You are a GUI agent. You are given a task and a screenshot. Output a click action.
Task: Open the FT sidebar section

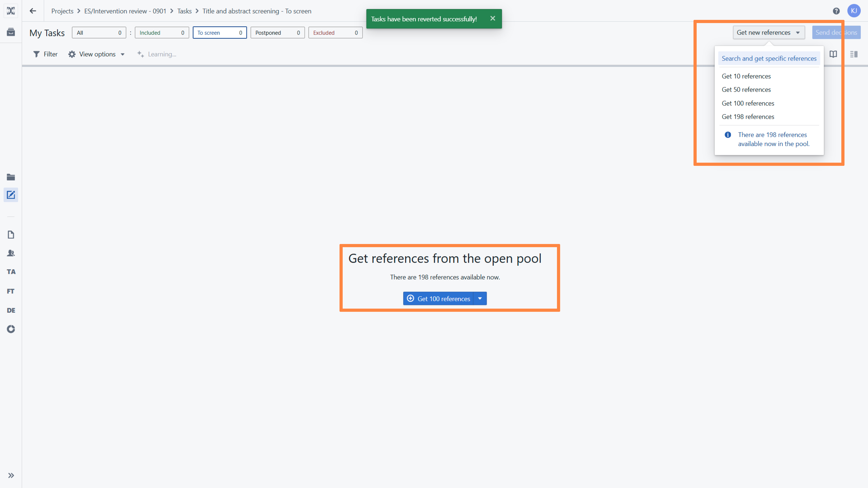pyautogui.click(x=11, y=291)
